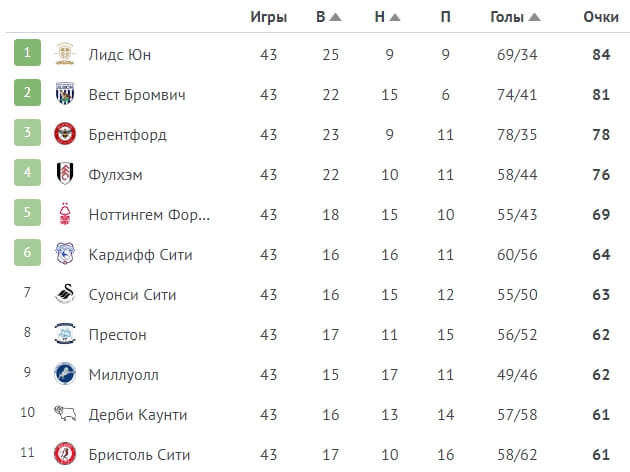This screenshot has width=630, height=472.
Task: Click the Preston club crest
Action: 65,334
